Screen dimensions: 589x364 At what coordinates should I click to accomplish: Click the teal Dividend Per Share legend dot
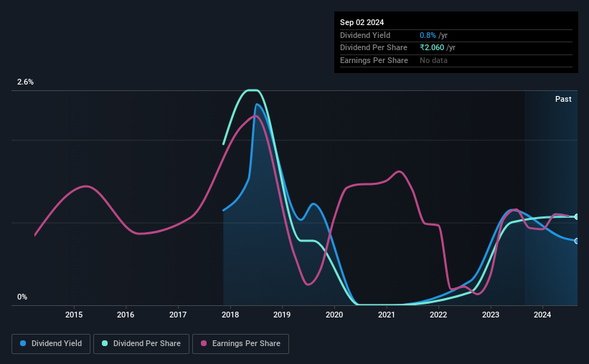pos(105,343)
